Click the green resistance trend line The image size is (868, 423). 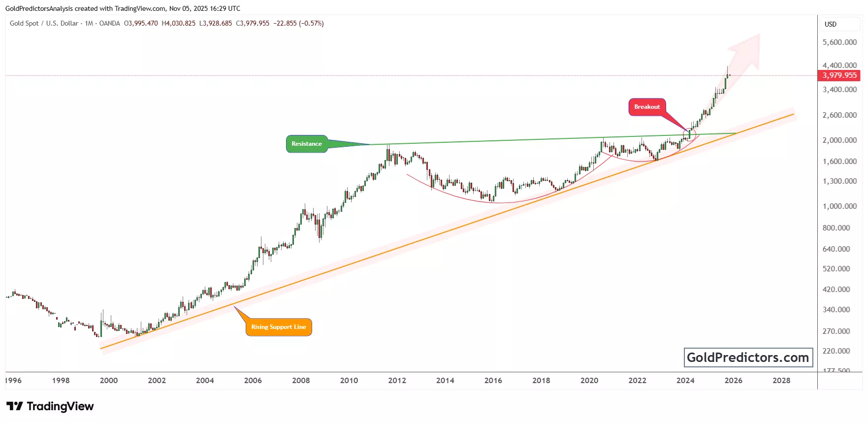pos(492,140)
